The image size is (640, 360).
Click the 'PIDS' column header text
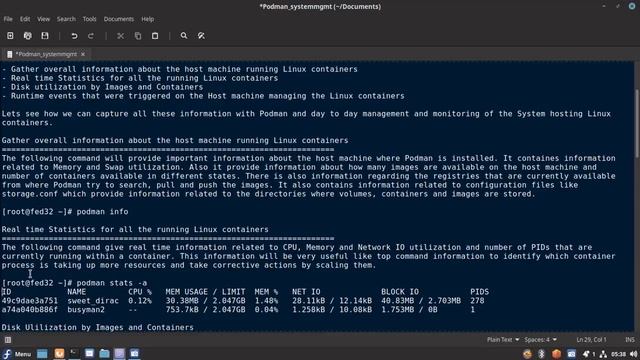480,292
